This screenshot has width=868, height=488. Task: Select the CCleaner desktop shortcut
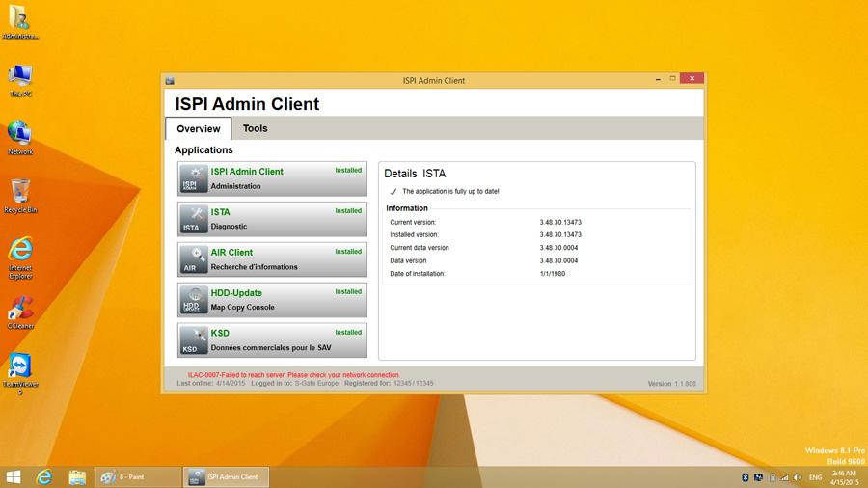click(x=20, y=313)
